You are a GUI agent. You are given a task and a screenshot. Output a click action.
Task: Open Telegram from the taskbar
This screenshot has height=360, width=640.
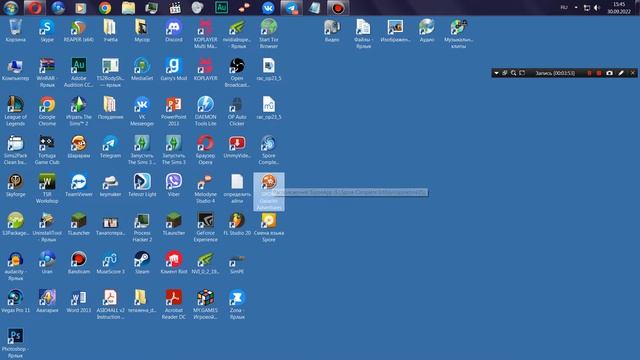(291, 8)
